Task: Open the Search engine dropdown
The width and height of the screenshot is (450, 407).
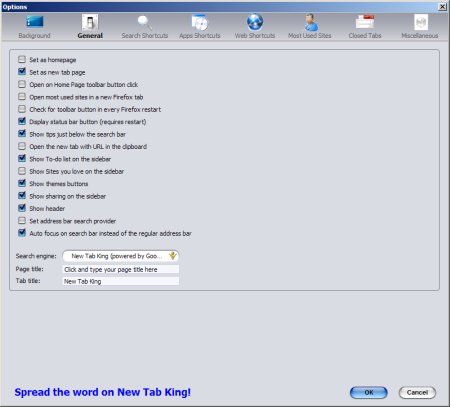Action: 121,256
